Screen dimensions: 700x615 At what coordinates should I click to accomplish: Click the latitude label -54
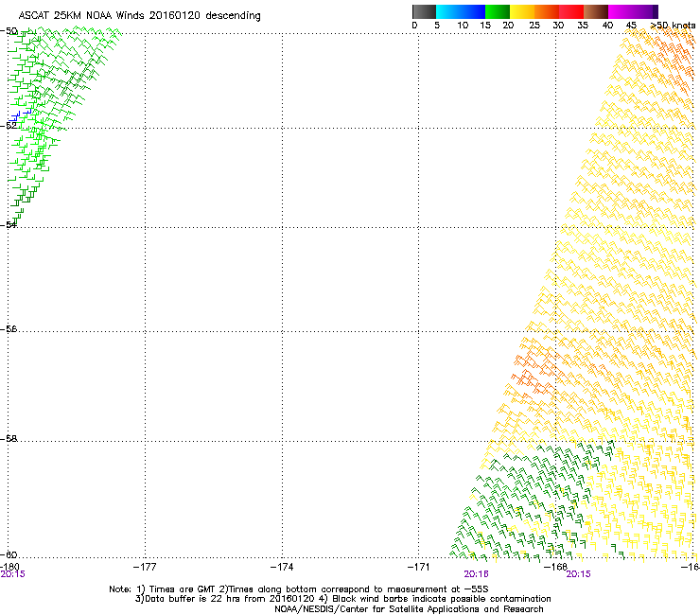tap(9, 224)
